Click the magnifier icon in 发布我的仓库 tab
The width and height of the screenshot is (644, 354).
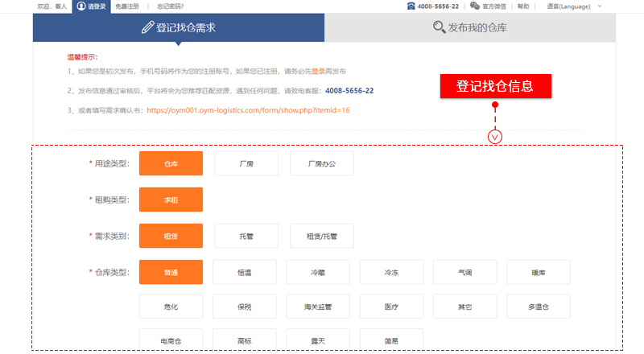coord(439,27)
